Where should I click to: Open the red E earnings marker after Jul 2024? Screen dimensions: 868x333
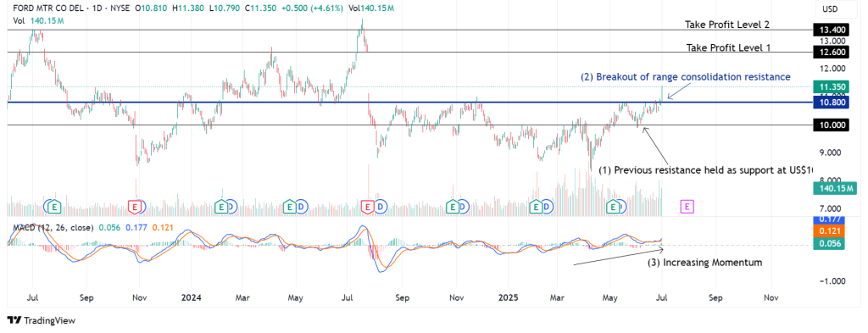368,207
